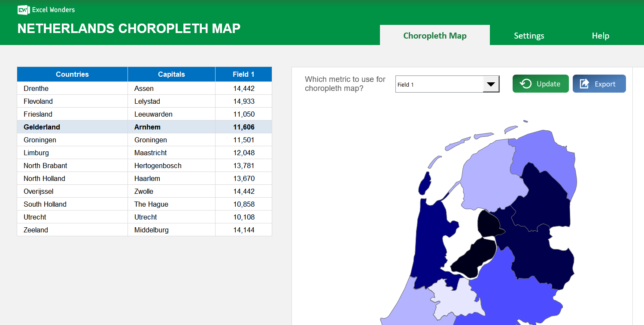Click the refresh icon inside the Update button

tap(526, 84)
